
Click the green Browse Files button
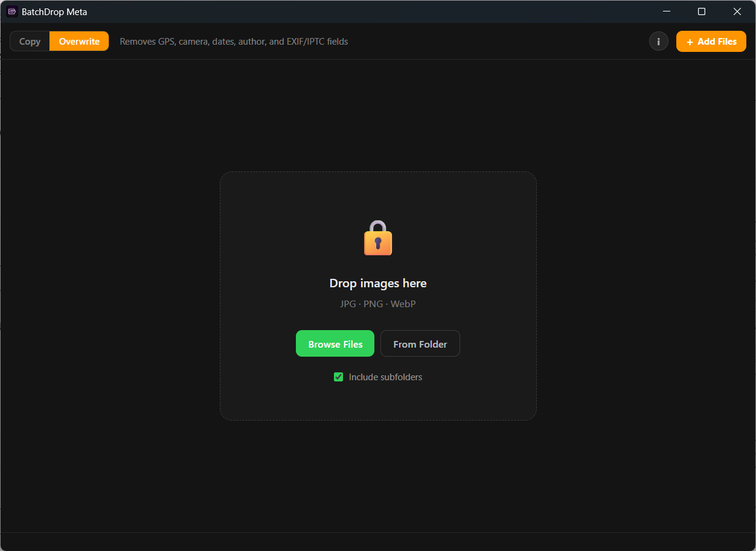point(335,344)
